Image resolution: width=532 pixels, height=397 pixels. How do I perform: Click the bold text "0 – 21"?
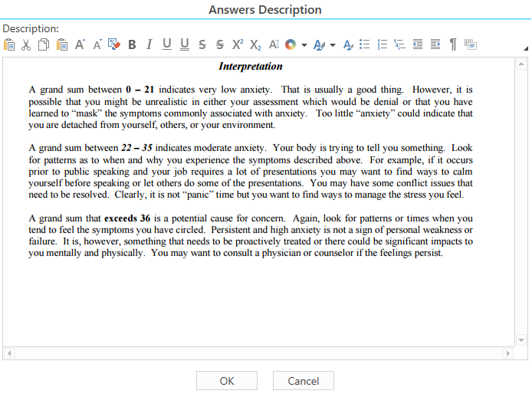coord(140,90)
